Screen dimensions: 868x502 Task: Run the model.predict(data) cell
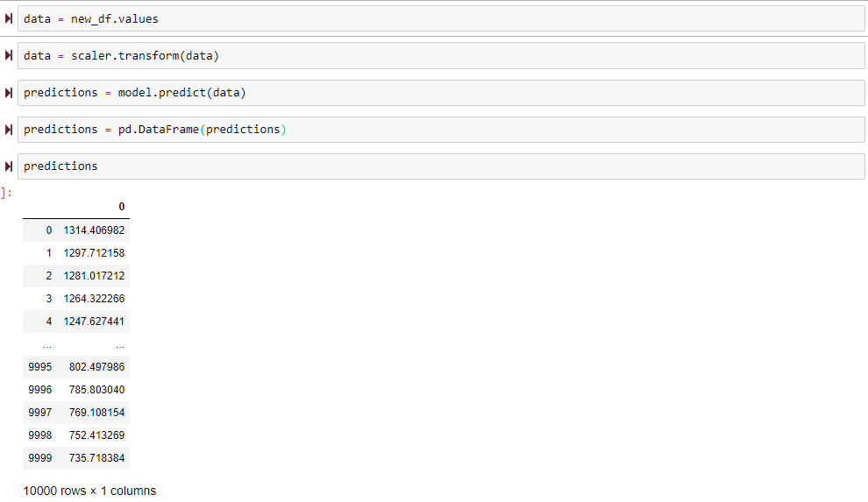[9, 93]
